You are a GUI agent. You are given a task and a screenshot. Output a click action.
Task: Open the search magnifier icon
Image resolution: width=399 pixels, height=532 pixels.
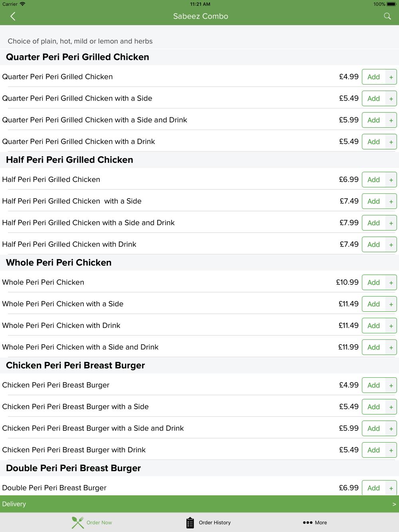[387, 16]
